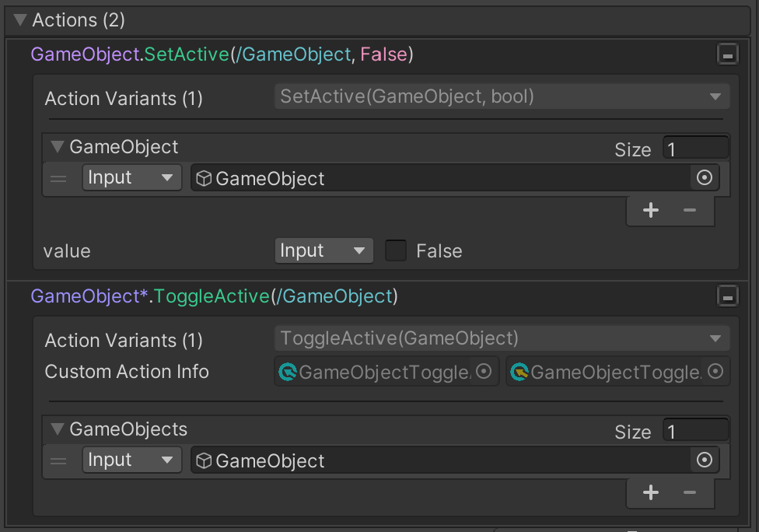Viewport: 759px width, 532px height.
Task: Remove element from the GameObjects list
Action: [x=690, y=492]
